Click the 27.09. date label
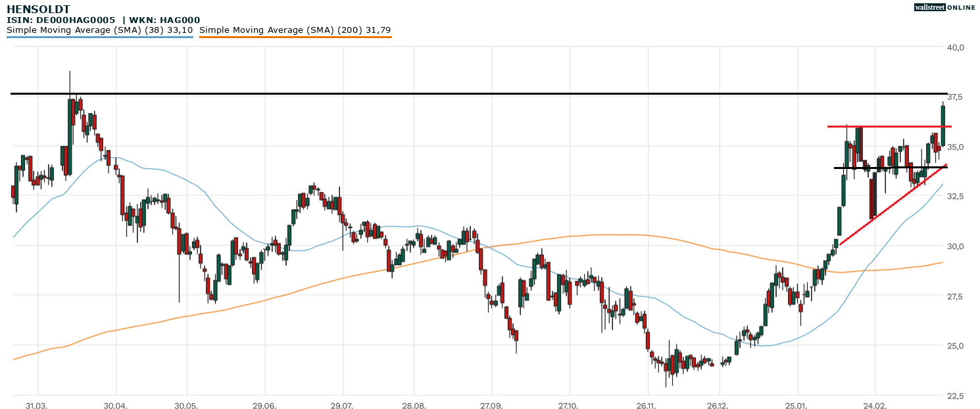 pyautogui.click(x=491, y=406)
